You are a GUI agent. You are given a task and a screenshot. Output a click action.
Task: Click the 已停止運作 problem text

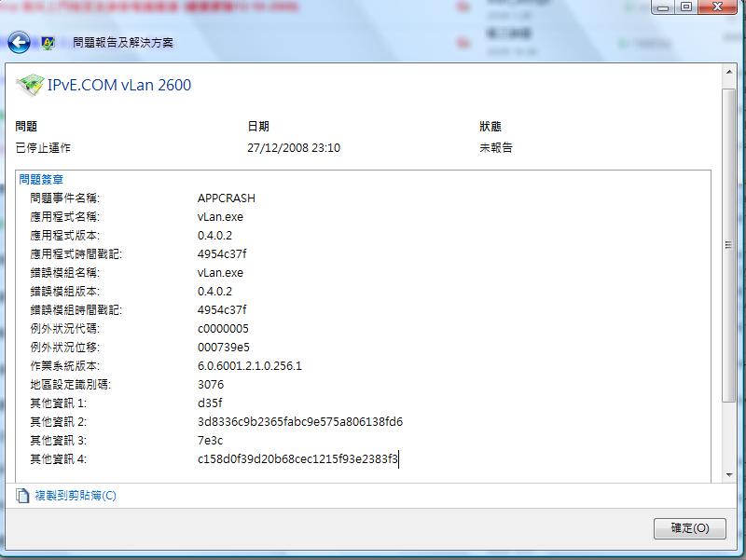tap(43, 148)
